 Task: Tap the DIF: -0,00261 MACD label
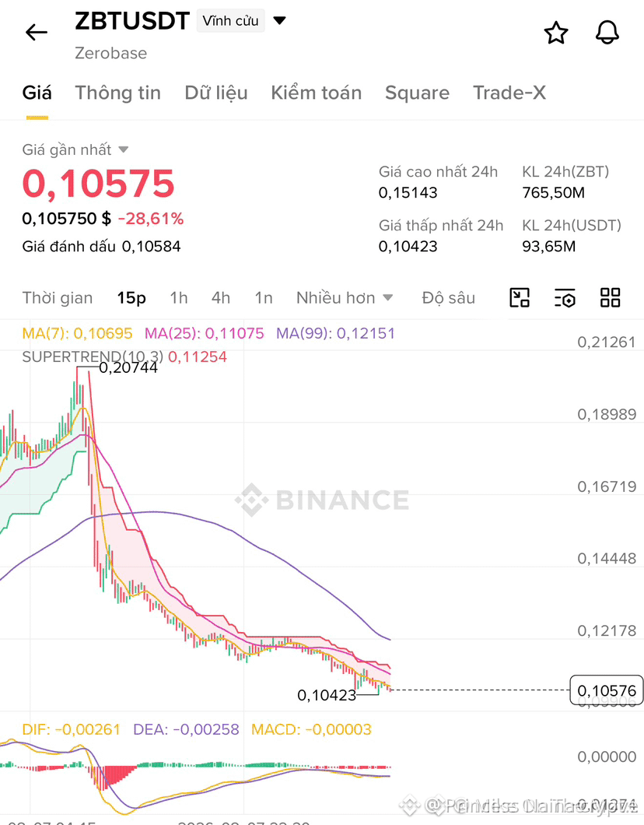[x=72, y=729]
